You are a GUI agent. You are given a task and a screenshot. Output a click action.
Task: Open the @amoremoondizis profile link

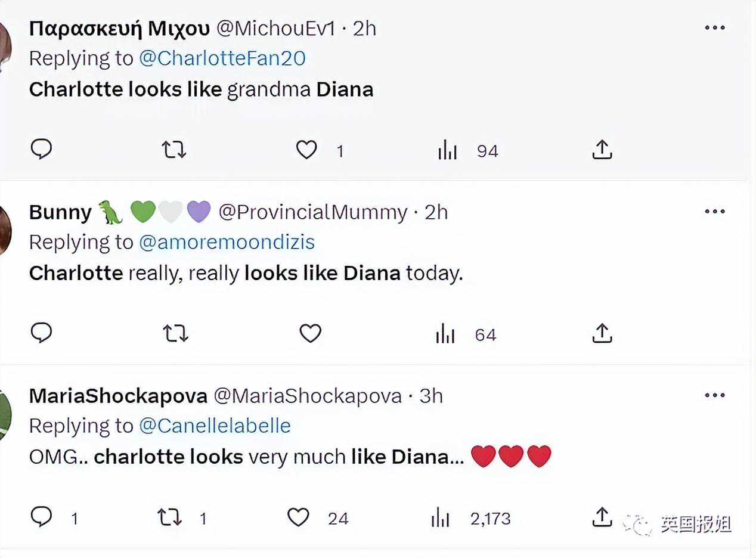227,242
